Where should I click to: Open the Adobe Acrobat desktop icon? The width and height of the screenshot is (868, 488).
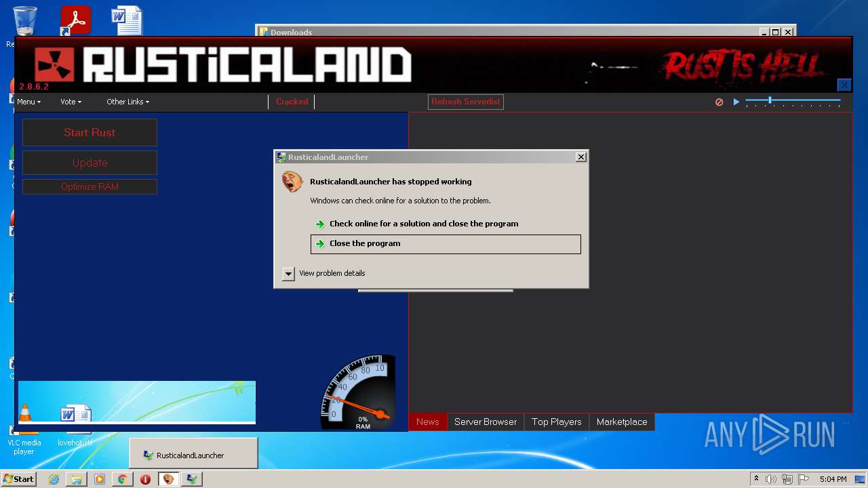pos(75,20)
